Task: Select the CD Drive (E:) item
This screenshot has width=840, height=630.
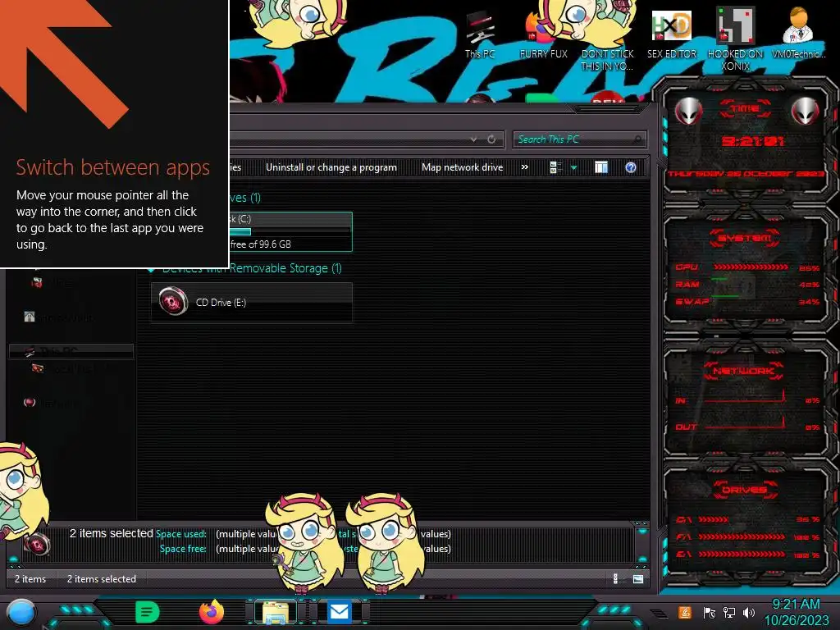Action: (x=252, y=302)
